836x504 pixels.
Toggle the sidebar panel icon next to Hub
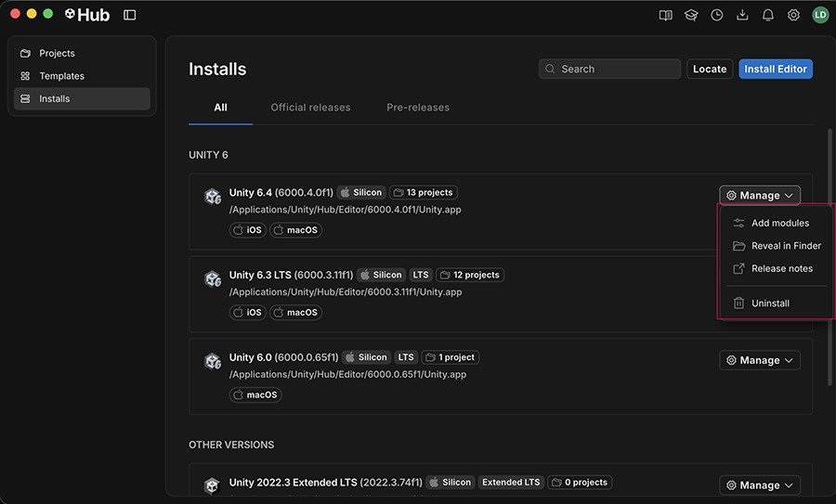point(129,15)
